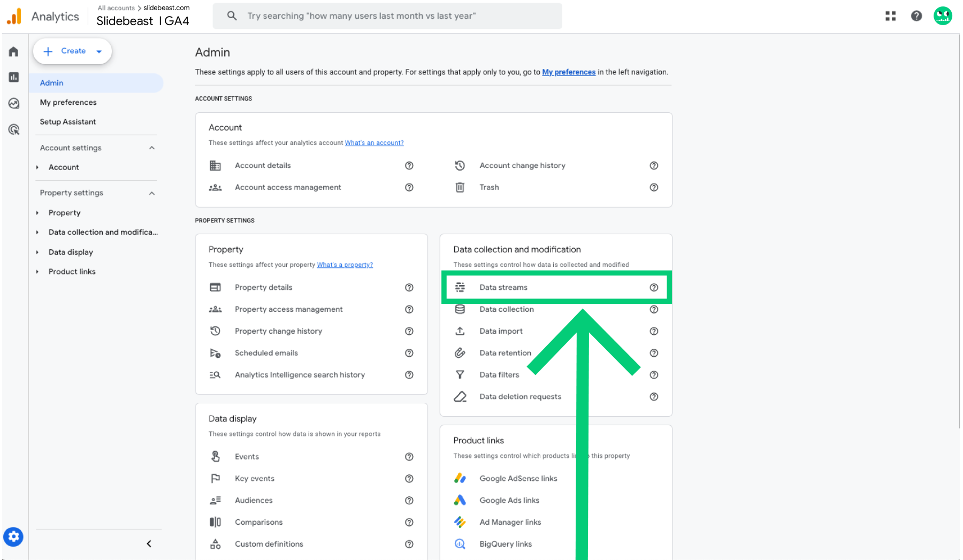
Task: Click the help icon next to Key events
Action: pyautogui.click(x=409, y=479)
